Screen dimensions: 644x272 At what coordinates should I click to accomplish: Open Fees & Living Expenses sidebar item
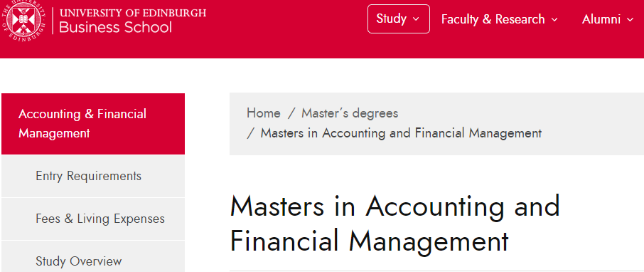tap(93, 219)
